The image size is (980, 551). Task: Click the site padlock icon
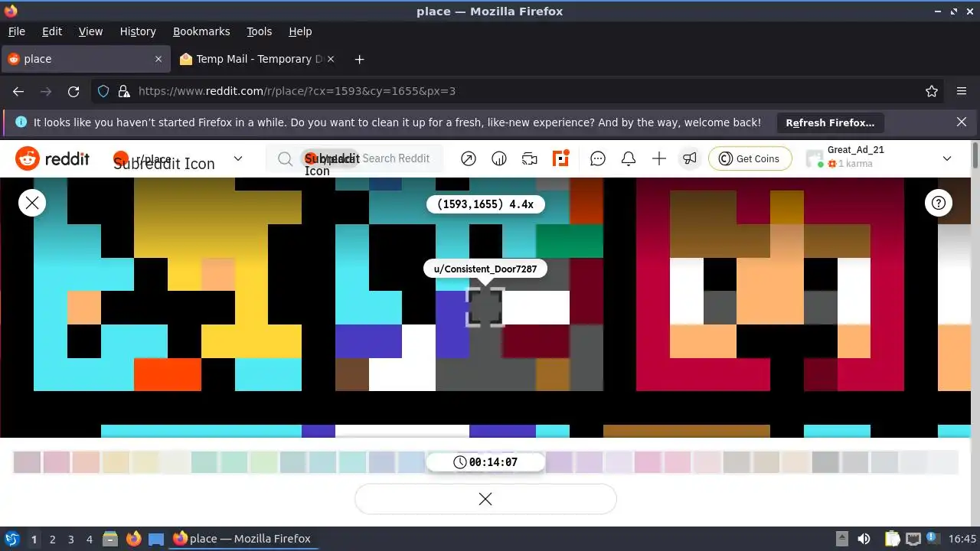tap(124, 91)
